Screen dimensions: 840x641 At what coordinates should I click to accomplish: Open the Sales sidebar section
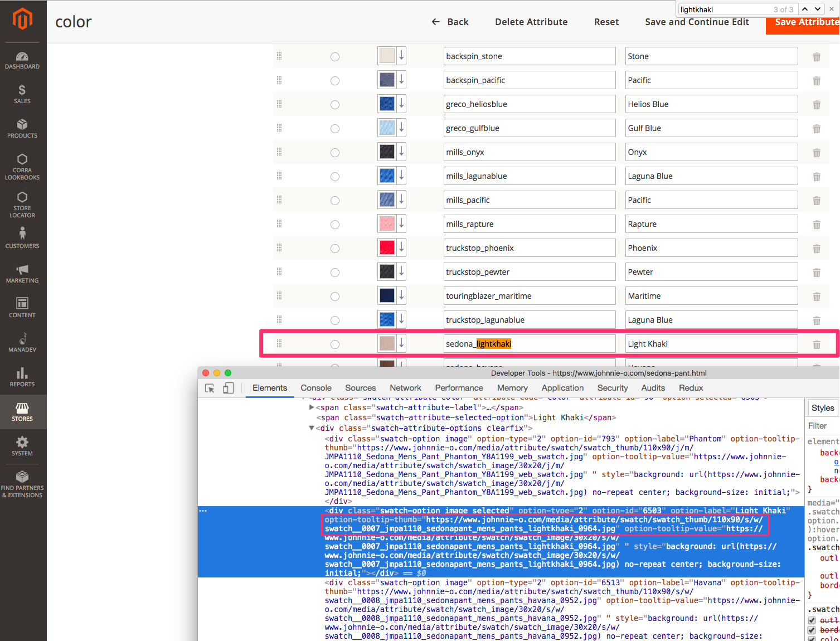coord(22,94)
